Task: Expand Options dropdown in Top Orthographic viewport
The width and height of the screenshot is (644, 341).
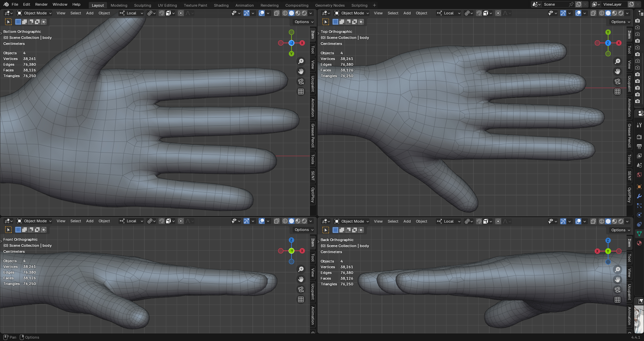Action: 621,22
